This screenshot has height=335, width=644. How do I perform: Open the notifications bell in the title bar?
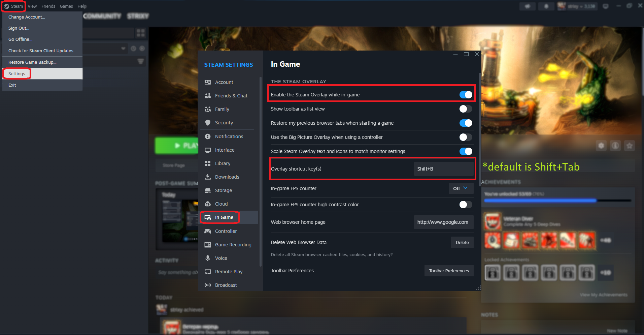point(546,6)
